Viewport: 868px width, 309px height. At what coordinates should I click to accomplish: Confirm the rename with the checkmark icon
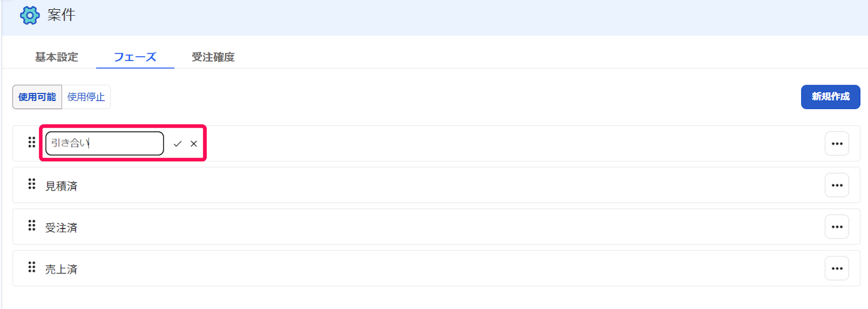[x=177, y=144]
